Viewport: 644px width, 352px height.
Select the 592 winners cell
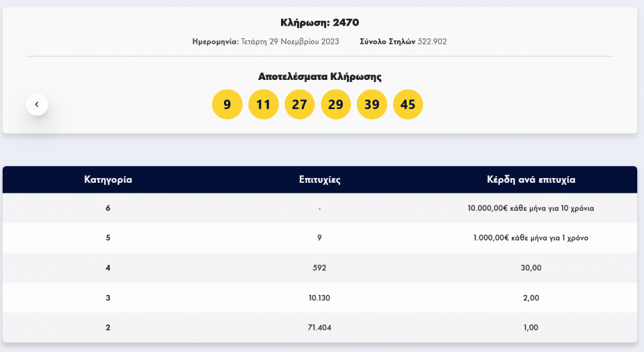click(x=320, y=267)
